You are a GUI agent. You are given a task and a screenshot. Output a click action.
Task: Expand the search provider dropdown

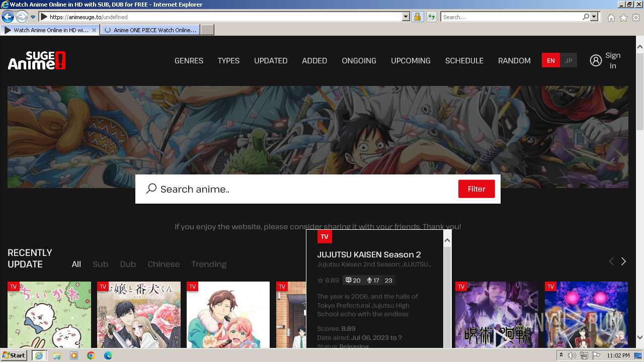click(x=594, y=17)
